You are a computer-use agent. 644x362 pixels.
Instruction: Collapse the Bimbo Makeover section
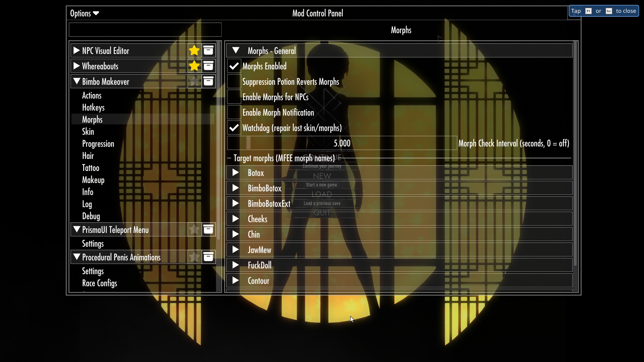click(76, 81)
